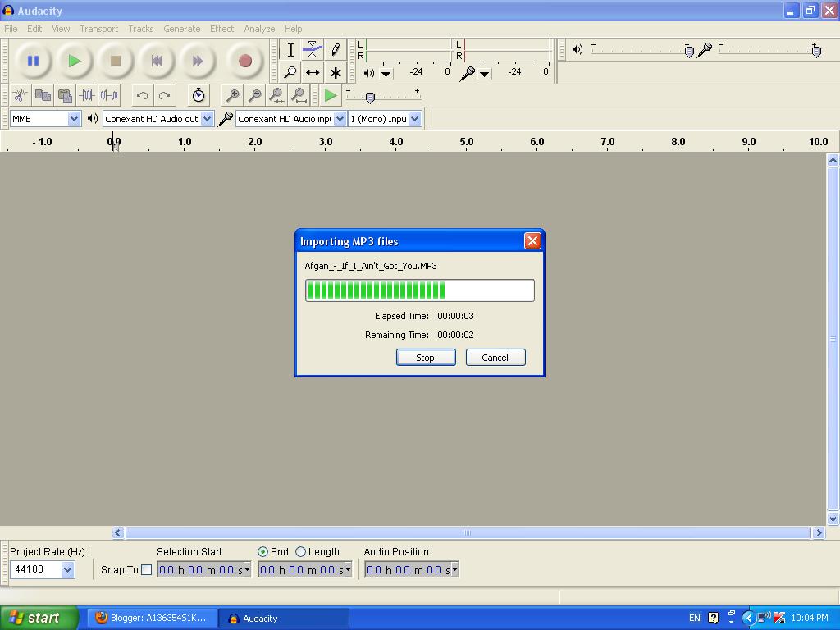Viewport: 840px width, 630px height.
Task: Open the Transport menu
Action: pyautogui.click(x=99, y=29)
